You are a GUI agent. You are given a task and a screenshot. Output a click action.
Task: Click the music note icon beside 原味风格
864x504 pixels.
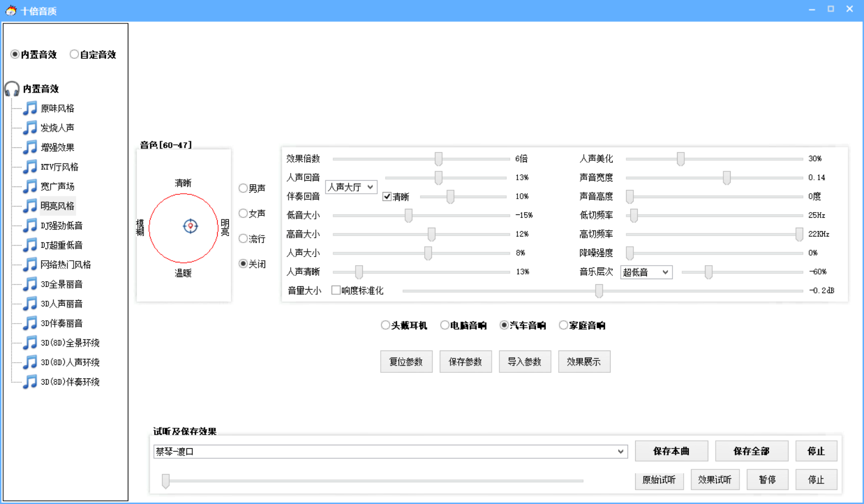coord(30,108)
